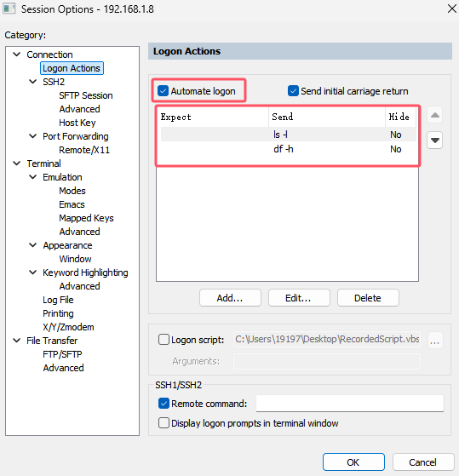The width and height of the screenshot is (459, 476).
Task: Click the move-down arrow icon beside list
Action: (x=434, y=141)
